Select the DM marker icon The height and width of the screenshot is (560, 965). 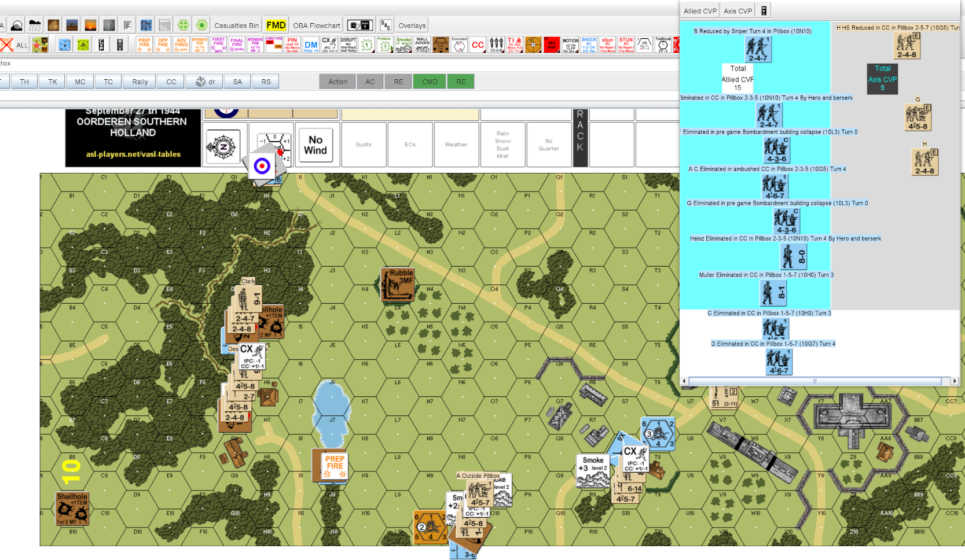pos(311,45)
